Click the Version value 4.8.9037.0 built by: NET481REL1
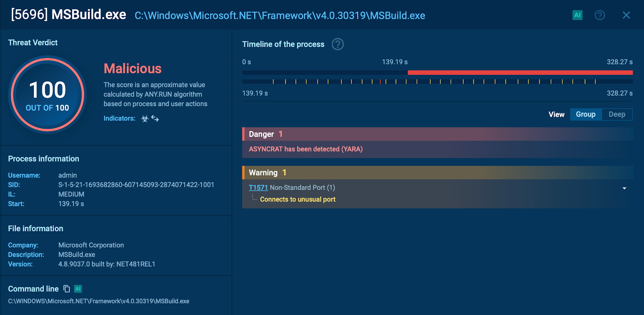Image resolution: width=644 pixels, height=315 pixels. 107,264
